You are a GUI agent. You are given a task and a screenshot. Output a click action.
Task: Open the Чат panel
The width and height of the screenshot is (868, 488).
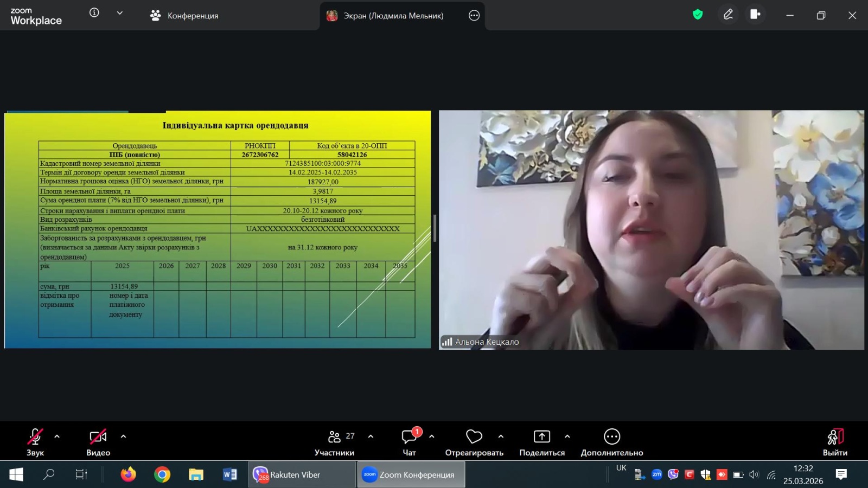coord(409,442)
